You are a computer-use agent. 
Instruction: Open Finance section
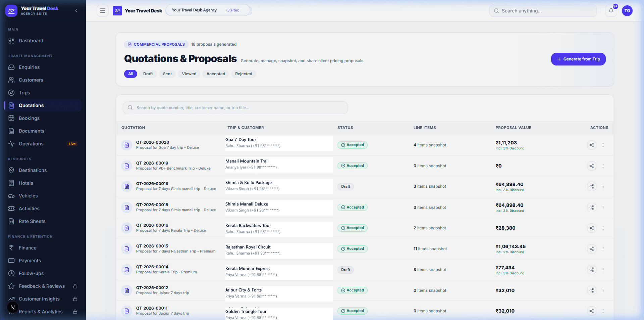pos(43,248)
